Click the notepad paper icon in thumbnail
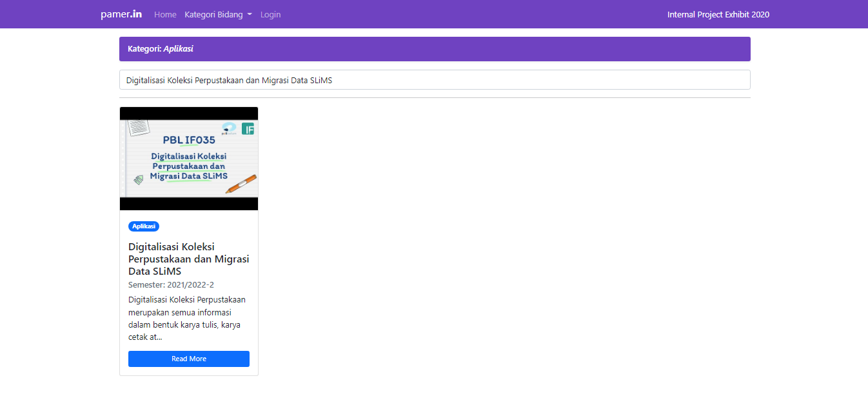Viewport: 868px width, 396px height. [x=139, y=127]
